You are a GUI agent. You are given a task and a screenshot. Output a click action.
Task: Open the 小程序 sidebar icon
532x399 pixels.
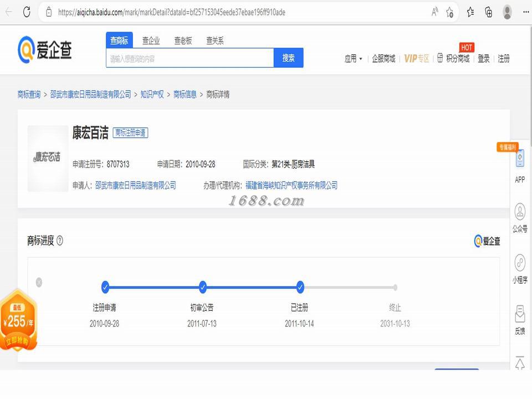point(520,263)
